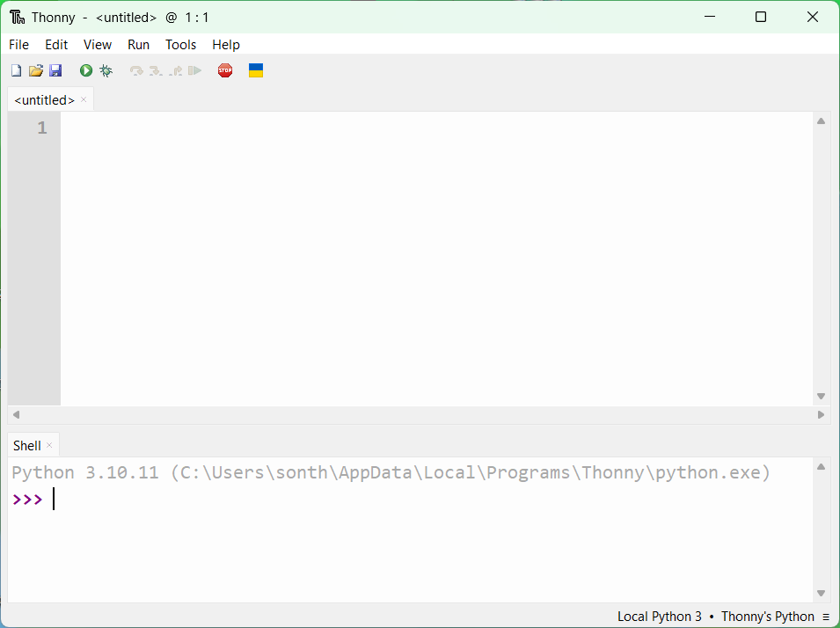Open the Edit menu
This screenshot has width=840, height=628.
tap(56, 45)
